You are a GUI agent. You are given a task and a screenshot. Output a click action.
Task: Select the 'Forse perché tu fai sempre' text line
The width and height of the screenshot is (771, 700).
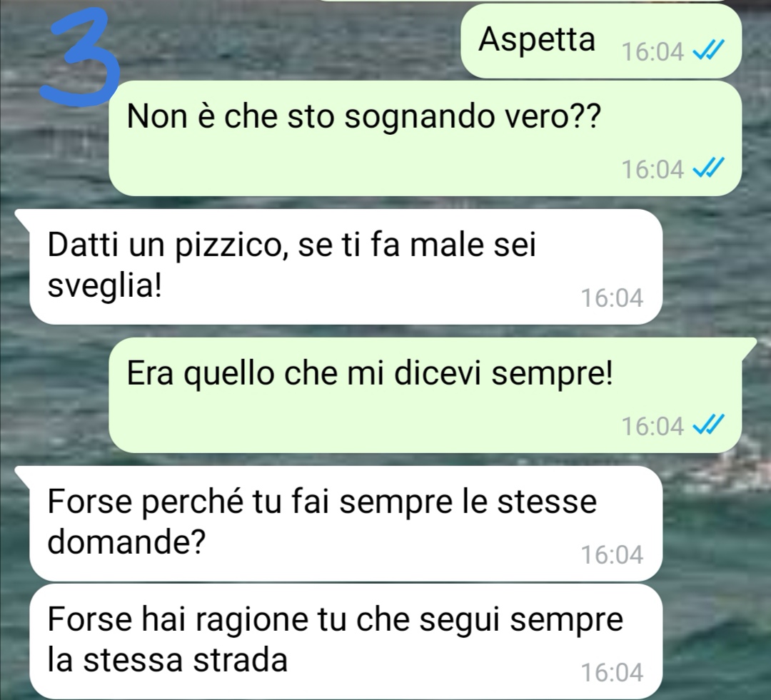[x=322, y=502]
